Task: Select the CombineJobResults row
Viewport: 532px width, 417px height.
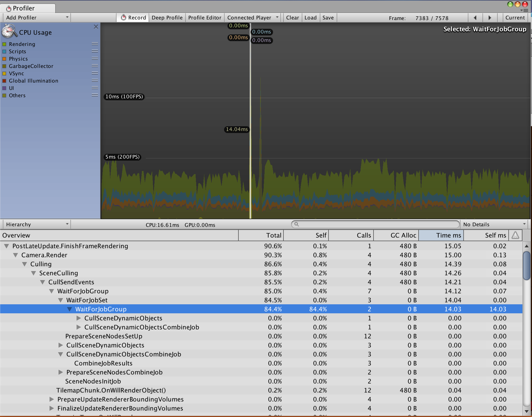Action: pos(261,363)
